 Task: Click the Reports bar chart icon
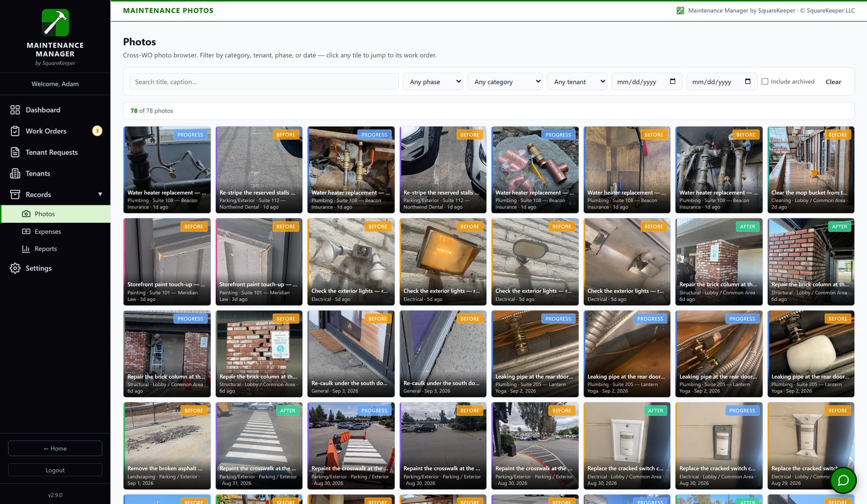tap(26, 249)
